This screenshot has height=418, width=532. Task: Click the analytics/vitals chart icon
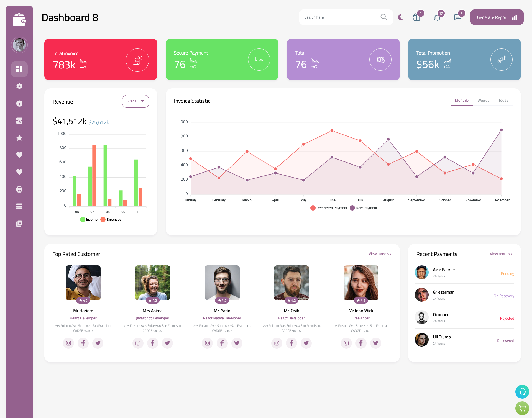pyautogui.click(x=19, y=120)
